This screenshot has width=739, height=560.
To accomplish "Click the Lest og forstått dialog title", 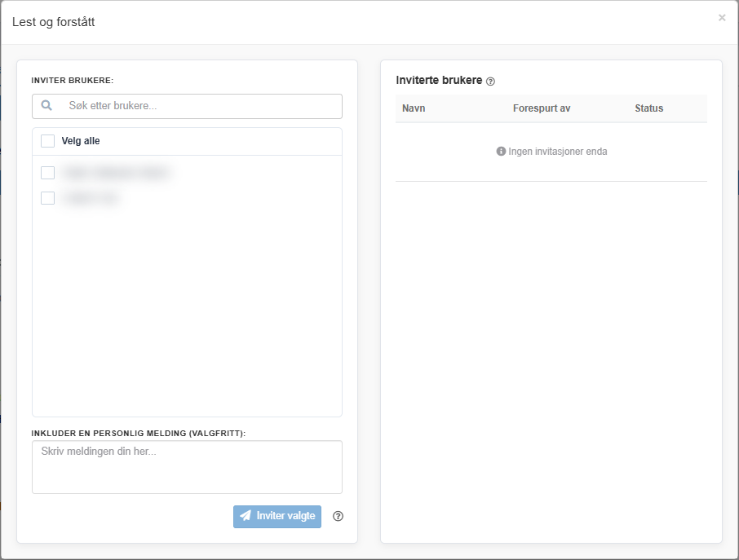I will [x=53, y=22].
